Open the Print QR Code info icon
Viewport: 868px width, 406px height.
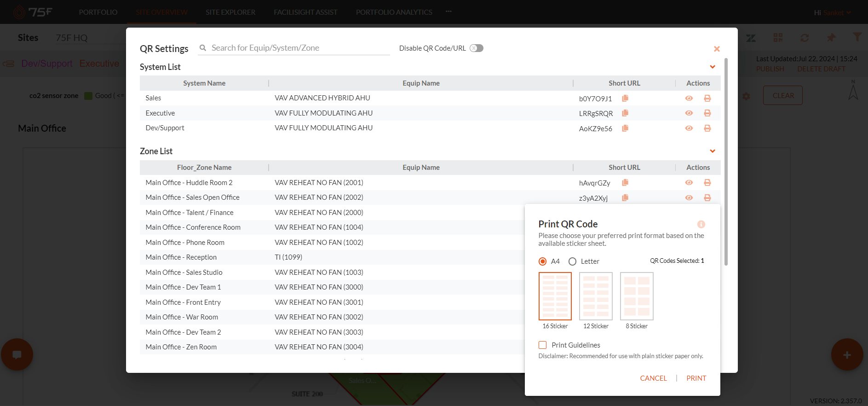701,224
